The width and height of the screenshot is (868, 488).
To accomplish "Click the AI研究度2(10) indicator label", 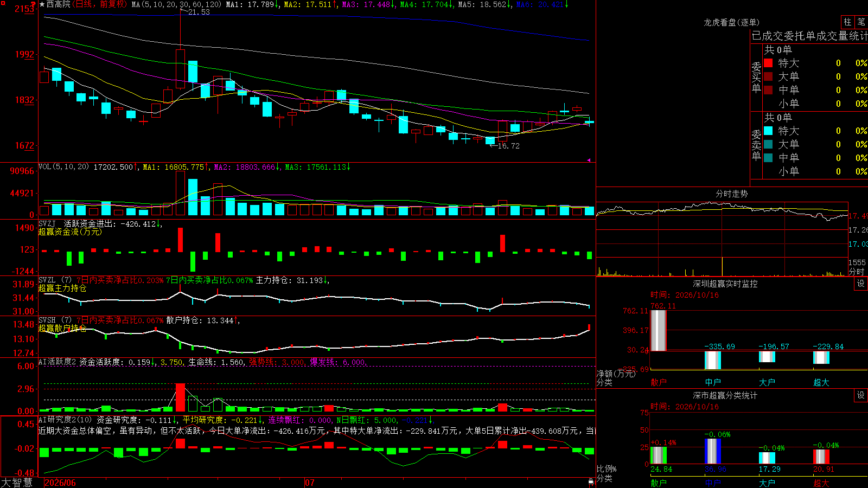I will click(66, 420).
